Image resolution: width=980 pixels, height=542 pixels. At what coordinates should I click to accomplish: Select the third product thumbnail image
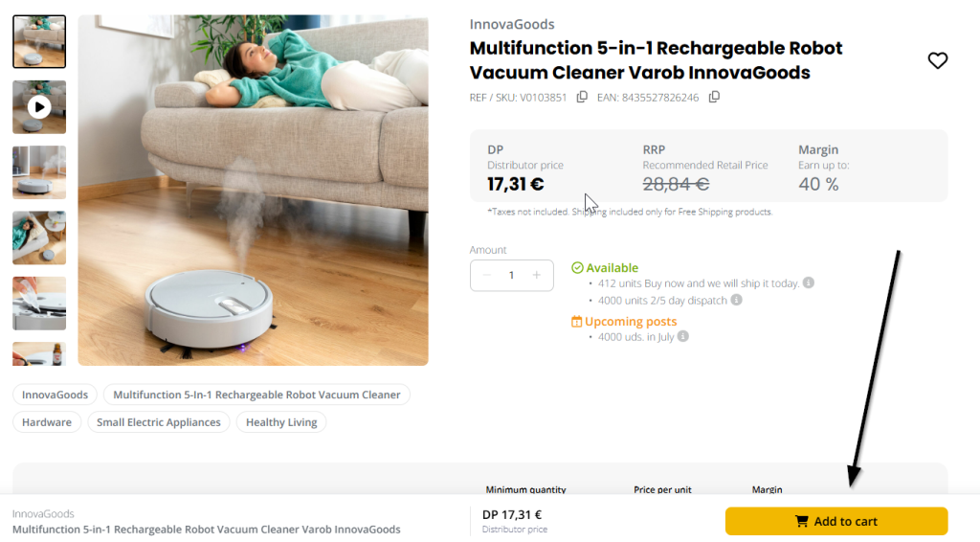pos(39,172)
